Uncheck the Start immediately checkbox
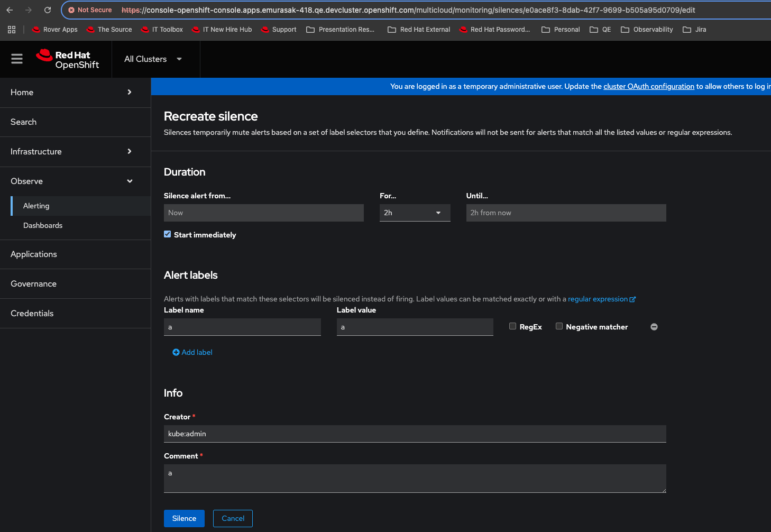Image resolution: width=771 pixels, height=532 pixels. (168, 234)
